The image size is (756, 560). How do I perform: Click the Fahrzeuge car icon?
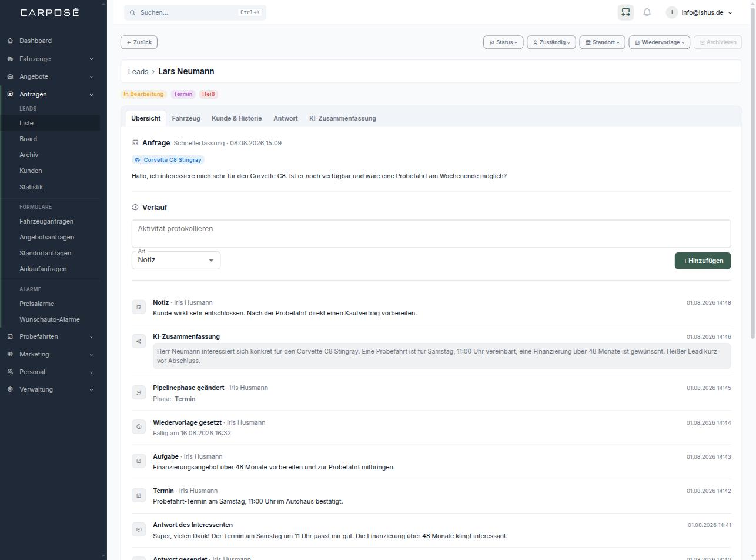10,59
